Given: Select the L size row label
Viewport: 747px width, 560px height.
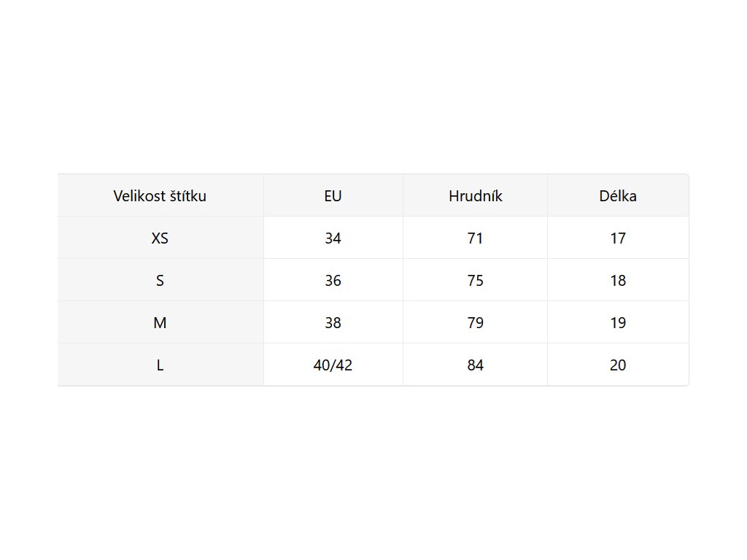Looking at the screenshot, I should 160,365.
